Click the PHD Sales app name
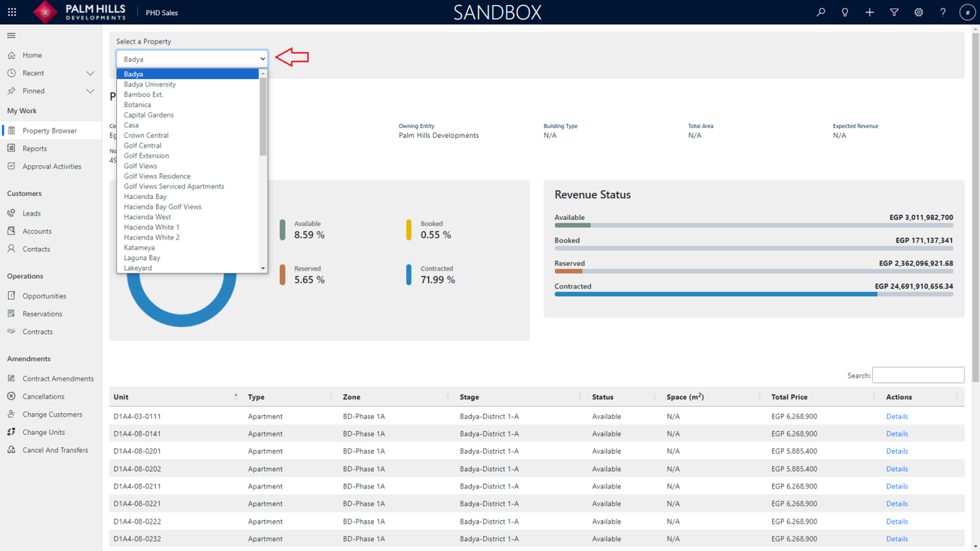 click(162, 13)
